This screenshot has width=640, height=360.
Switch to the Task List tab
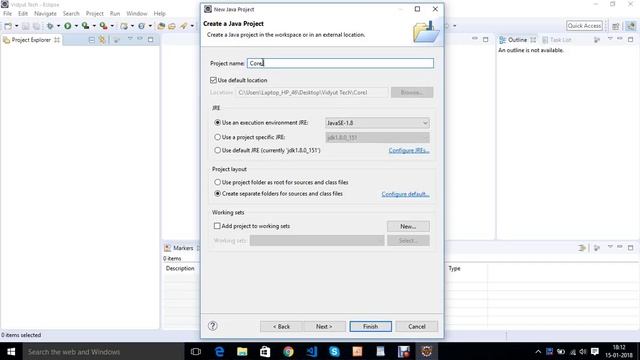click(556, 40)
